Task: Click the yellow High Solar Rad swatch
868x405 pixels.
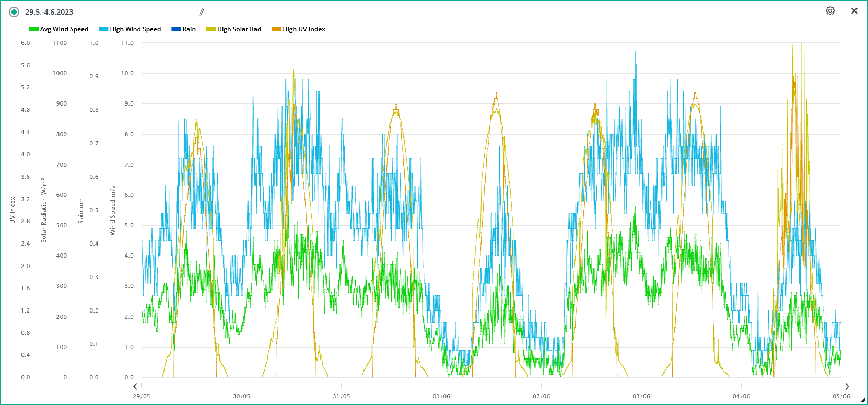Action: [x=211, y=29]
